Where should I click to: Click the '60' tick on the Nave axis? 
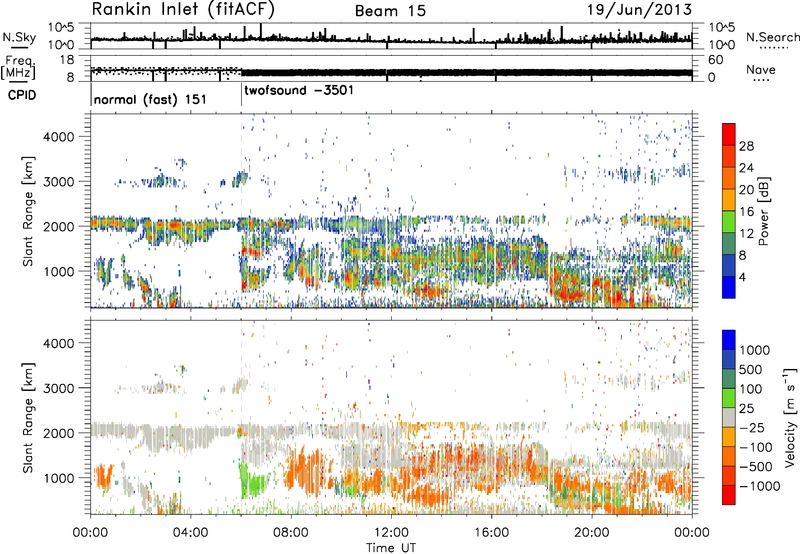716,60
